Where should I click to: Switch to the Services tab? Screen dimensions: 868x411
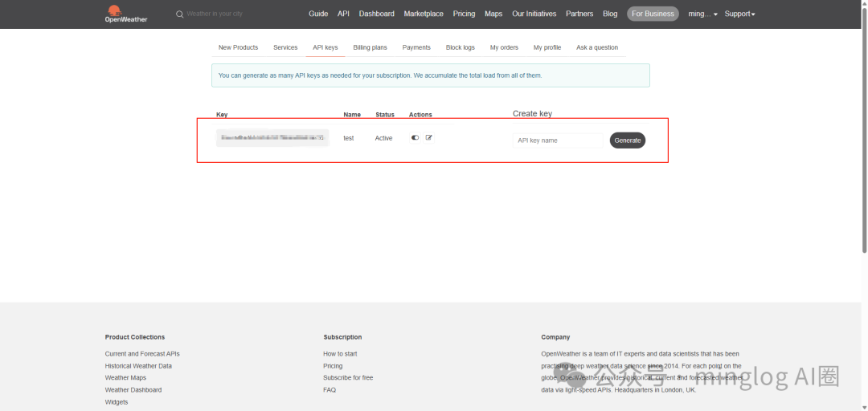(285, 47)
